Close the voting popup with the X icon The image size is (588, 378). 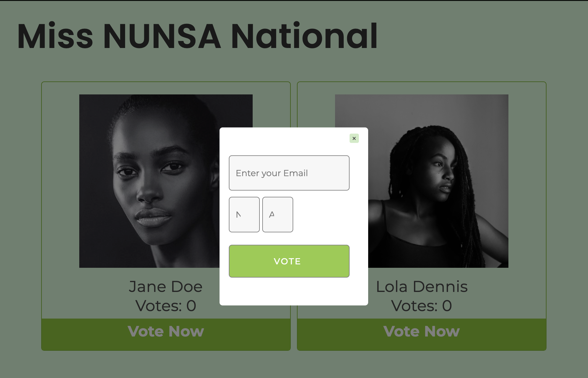(354, 138)
